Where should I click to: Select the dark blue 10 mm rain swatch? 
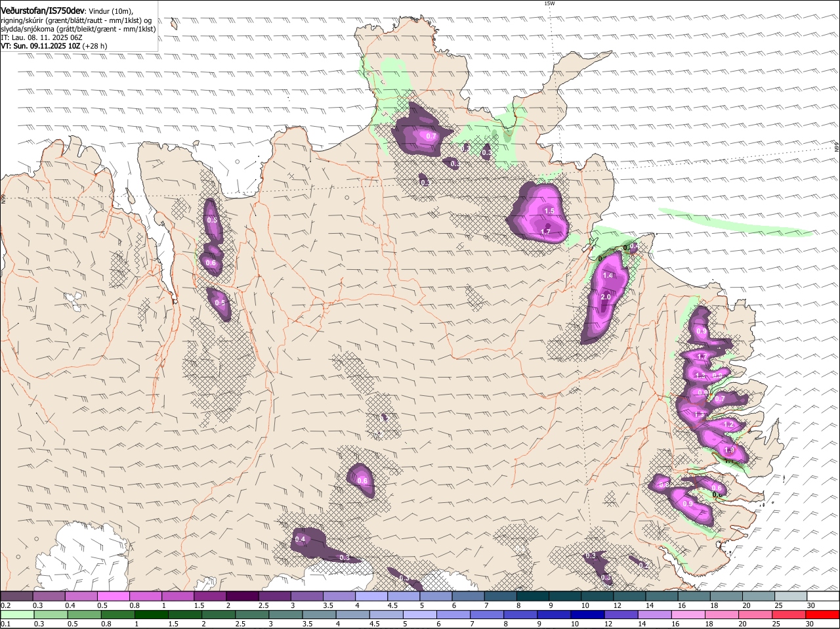pyautogui.click(x=587, y=615)
